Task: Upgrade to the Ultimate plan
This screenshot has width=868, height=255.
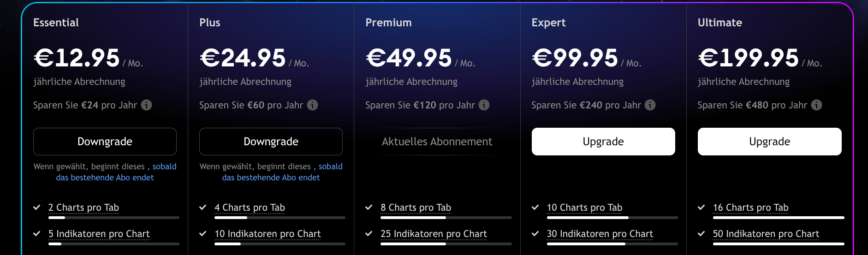Action: 769,142
